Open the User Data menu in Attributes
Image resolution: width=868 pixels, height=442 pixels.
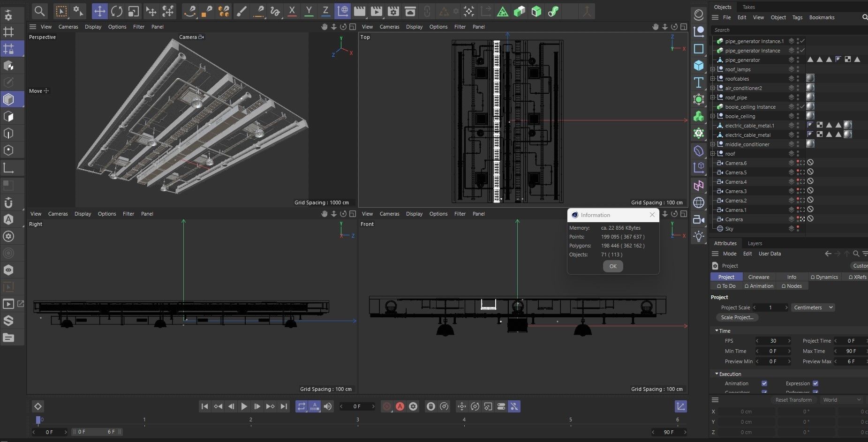[x=770, y=254]
